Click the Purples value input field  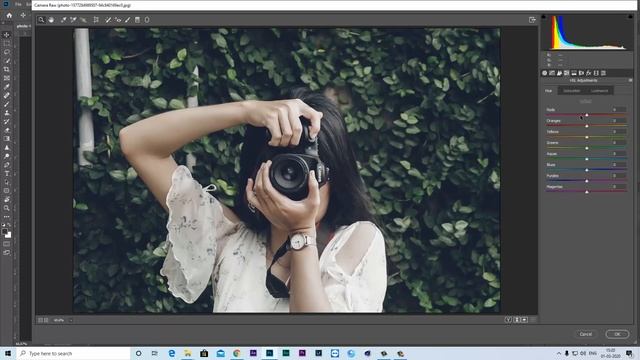pos(618,176)
